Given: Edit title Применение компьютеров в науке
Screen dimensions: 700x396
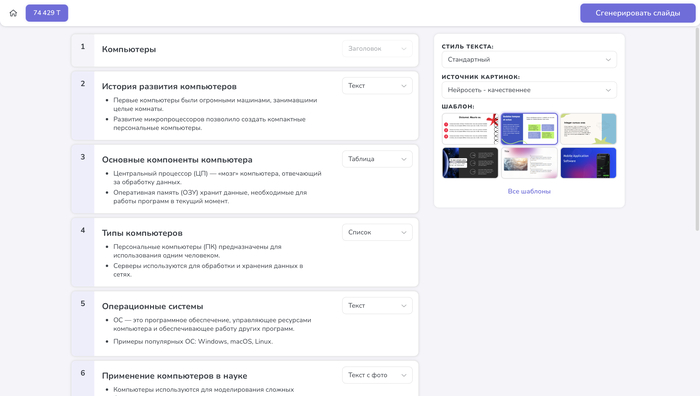Looking at the screenshot, I should (x=175, y=376).
